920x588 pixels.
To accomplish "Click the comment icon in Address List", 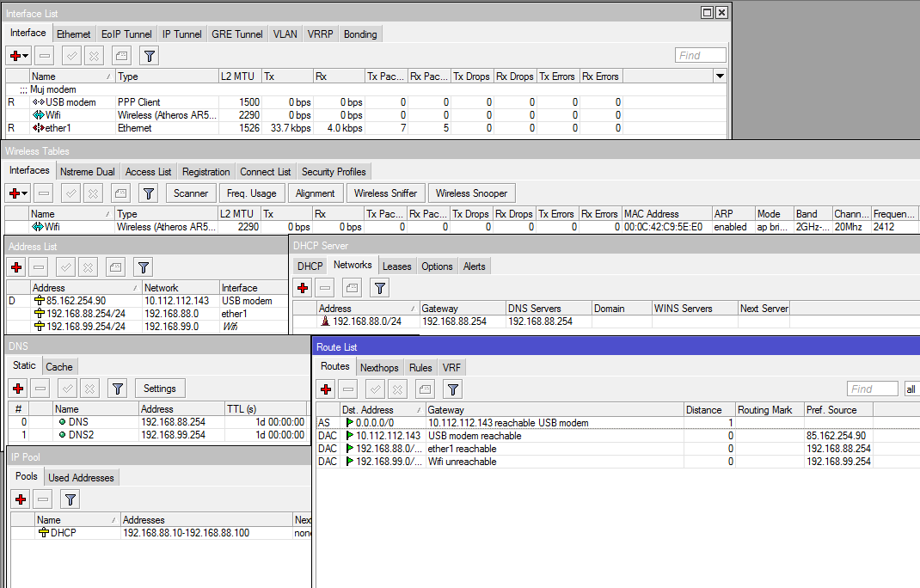I will click(x=115, y=267).
